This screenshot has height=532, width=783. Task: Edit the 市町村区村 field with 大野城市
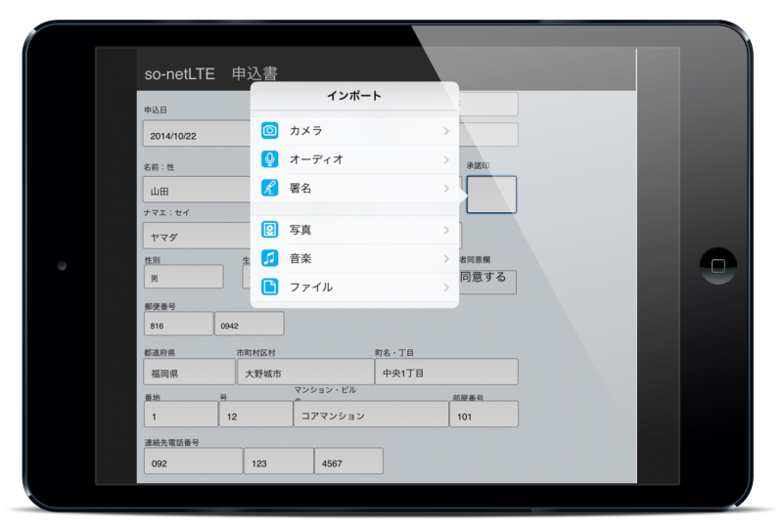click(305, 373)
